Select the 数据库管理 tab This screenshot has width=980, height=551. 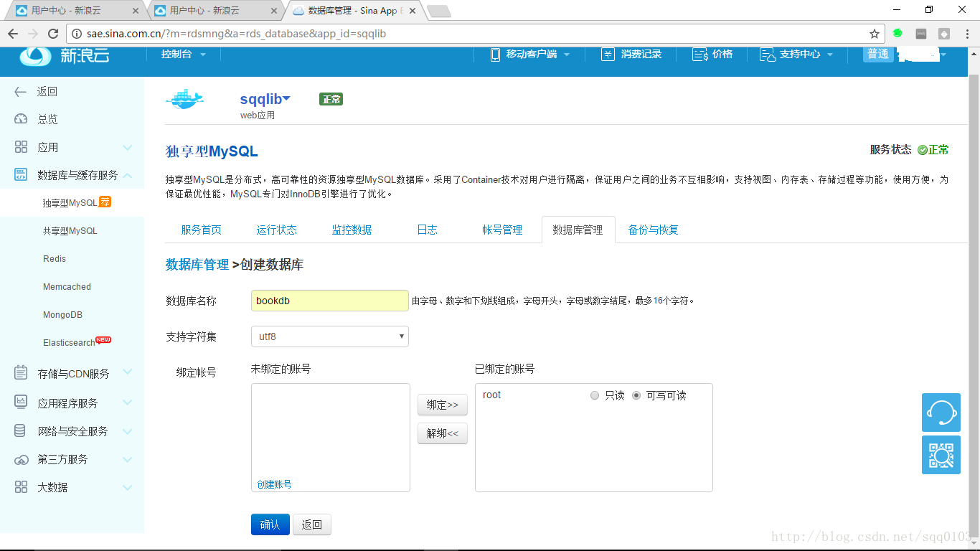[x=578, y=230]
